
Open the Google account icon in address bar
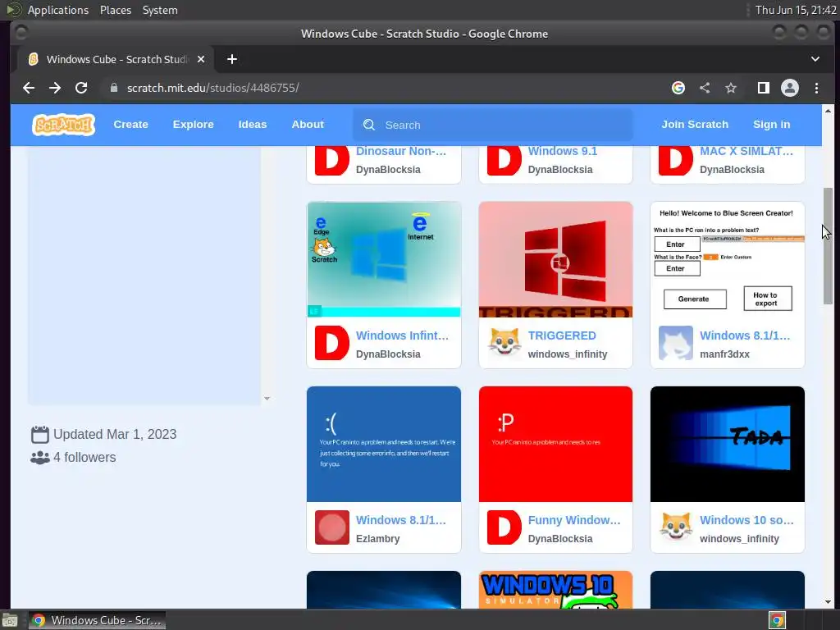click(x=678, y=88)
